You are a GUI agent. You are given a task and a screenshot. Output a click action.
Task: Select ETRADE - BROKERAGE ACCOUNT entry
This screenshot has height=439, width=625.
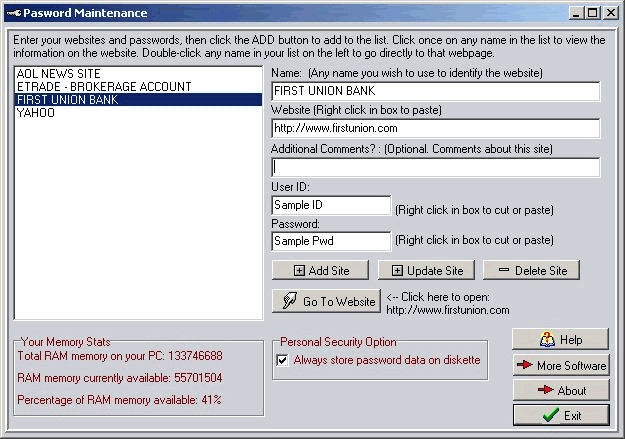138,87
